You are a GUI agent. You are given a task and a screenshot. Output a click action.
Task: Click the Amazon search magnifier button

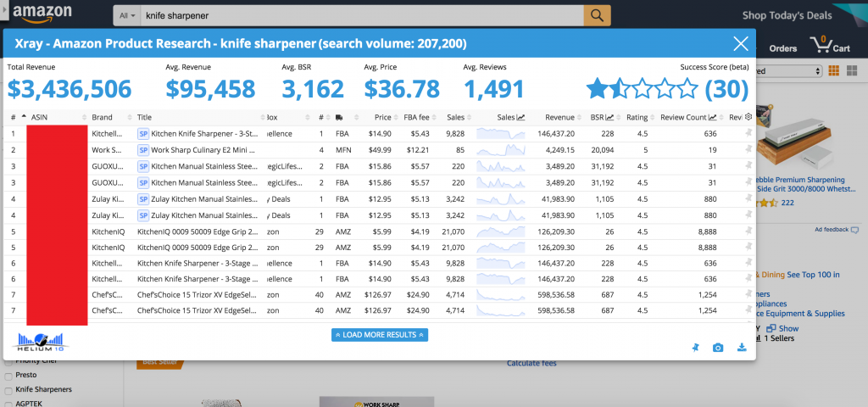(x=597, y=15)
